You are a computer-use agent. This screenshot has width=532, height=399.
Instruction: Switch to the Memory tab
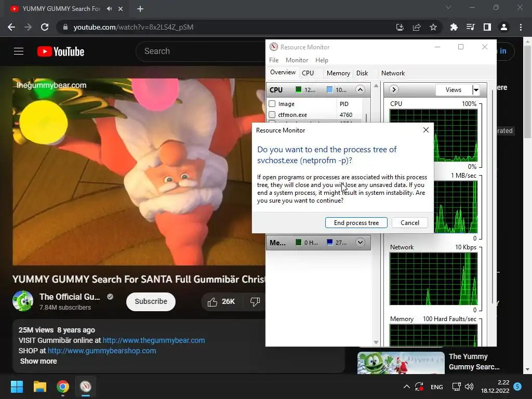(338, 73)
